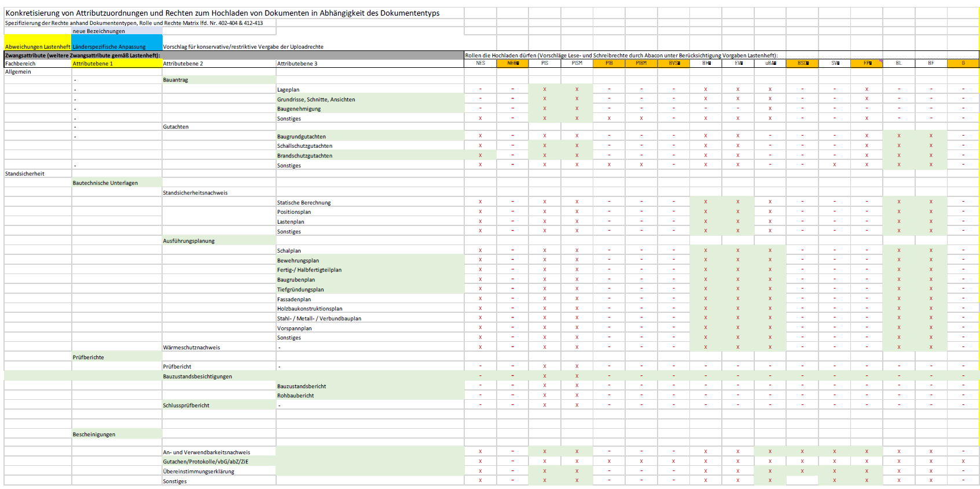Select the 'BF' role column header
Viewport: 980px width, 489px height.
tap(931, 63)
